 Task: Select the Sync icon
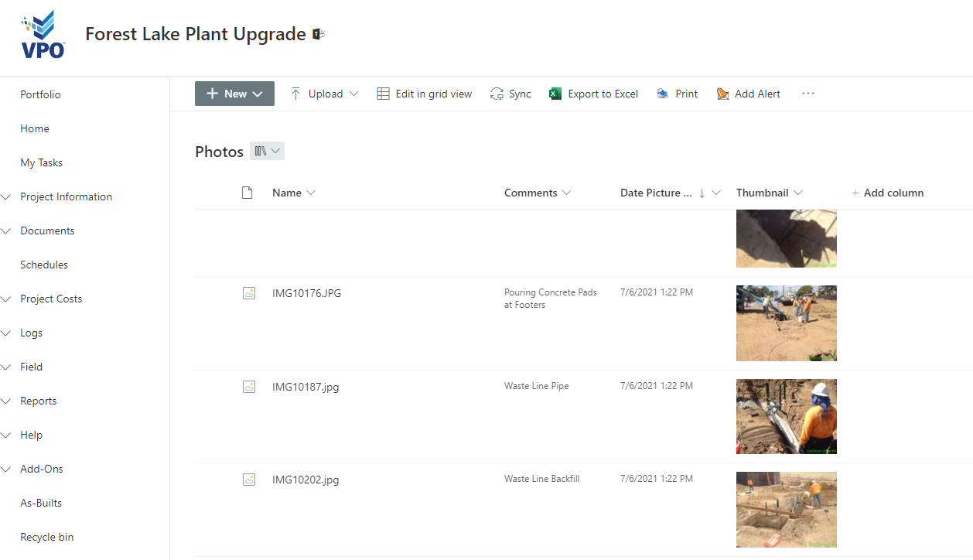coord(495,93)
